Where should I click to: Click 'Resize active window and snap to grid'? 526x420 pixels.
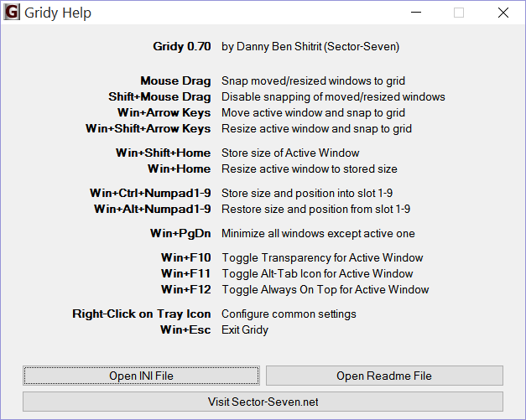(316, 129)
